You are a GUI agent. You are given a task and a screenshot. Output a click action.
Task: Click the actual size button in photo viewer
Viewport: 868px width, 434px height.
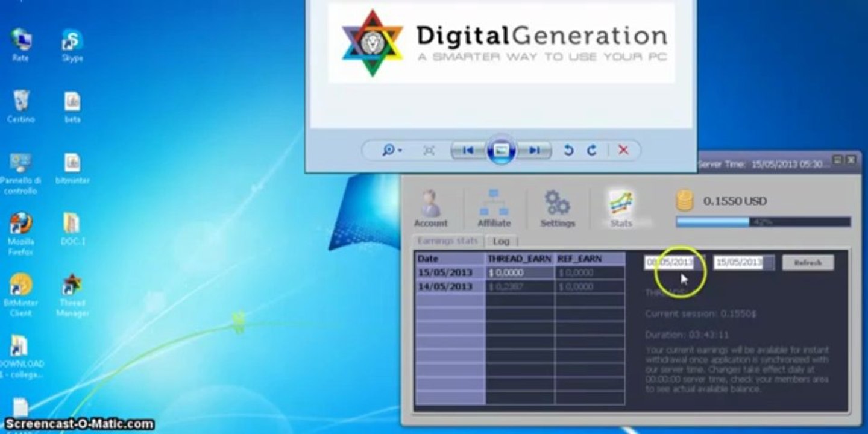click(x=429, y=150)
